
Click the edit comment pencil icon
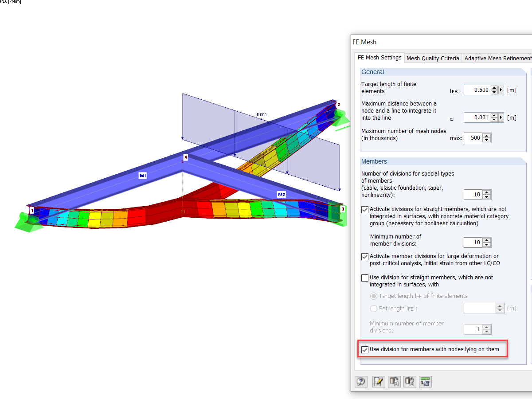379,381
